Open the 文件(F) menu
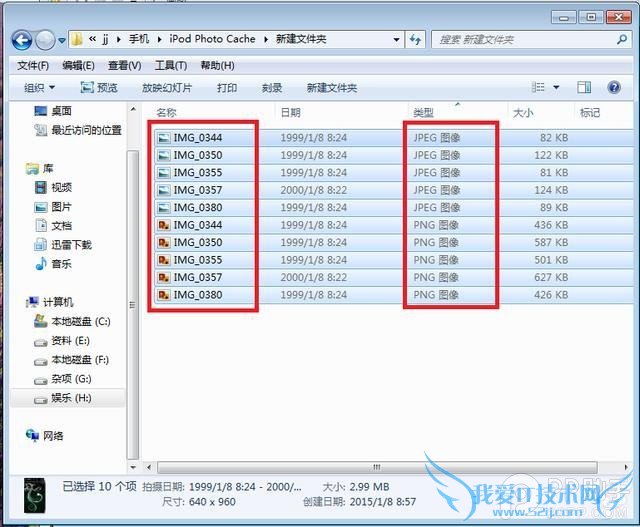640x527 pixels. (x=33, y=65)
